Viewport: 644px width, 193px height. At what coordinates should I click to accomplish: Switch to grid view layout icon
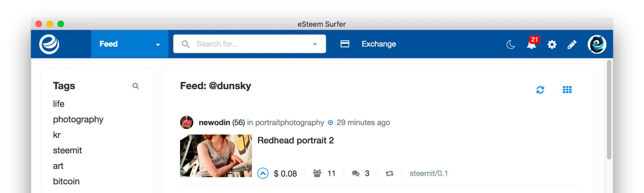point(567,90)
